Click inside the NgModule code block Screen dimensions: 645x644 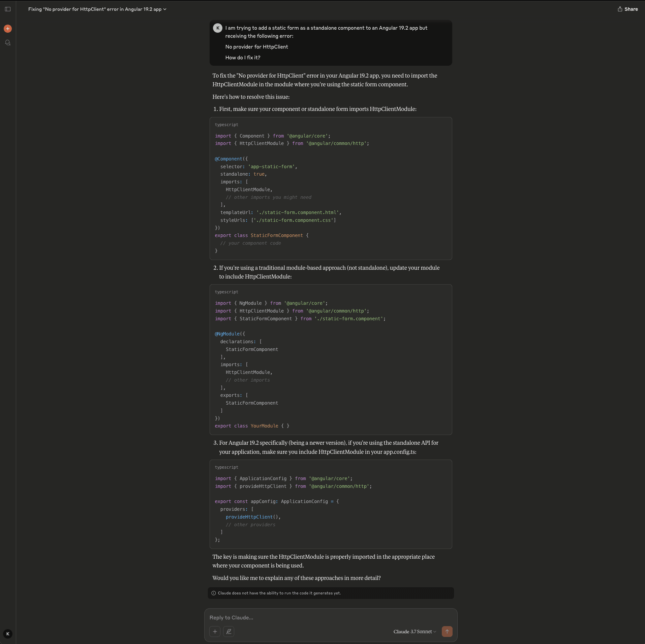coord(331,359)
